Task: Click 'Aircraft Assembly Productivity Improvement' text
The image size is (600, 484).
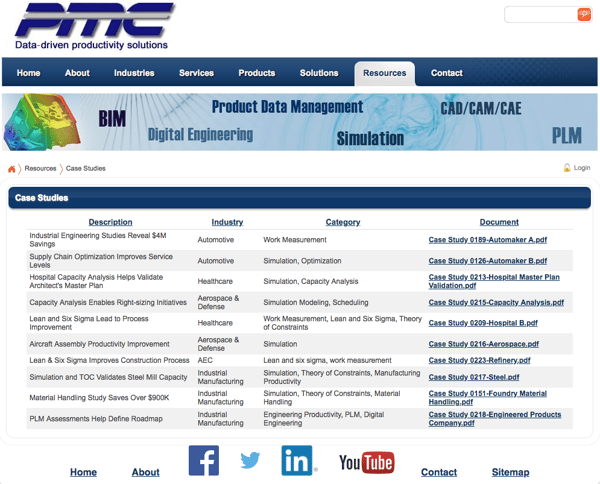Action: [x=99, y=344]
